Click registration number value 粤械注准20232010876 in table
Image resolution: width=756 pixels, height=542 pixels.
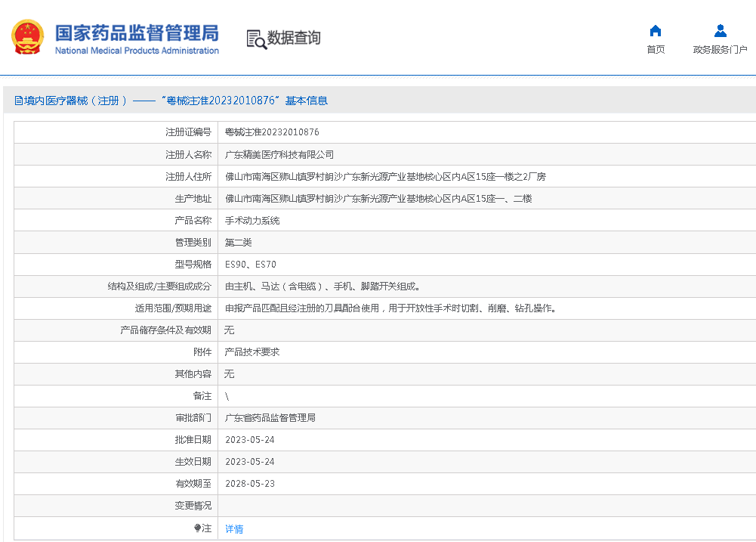[x=272, y=132]
